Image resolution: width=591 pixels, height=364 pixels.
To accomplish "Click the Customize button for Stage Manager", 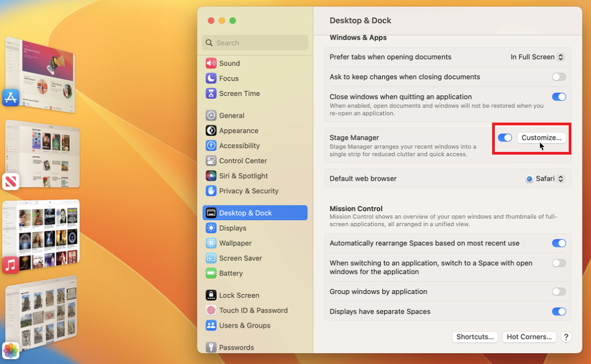I will pyautogui.click(x=541, y=138).
